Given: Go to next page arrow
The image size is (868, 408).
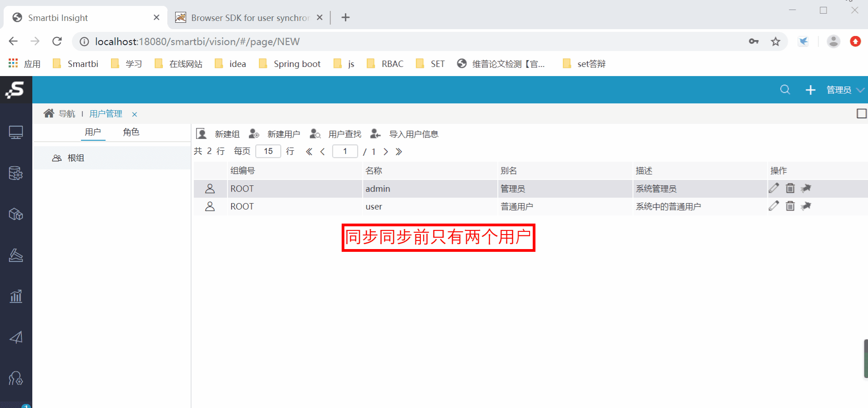Looking at the screenshot, I should (386, 152).
